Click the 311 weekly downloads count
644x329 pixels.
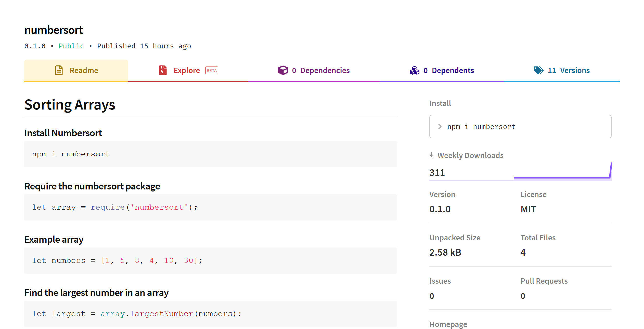tap(437, 172)
